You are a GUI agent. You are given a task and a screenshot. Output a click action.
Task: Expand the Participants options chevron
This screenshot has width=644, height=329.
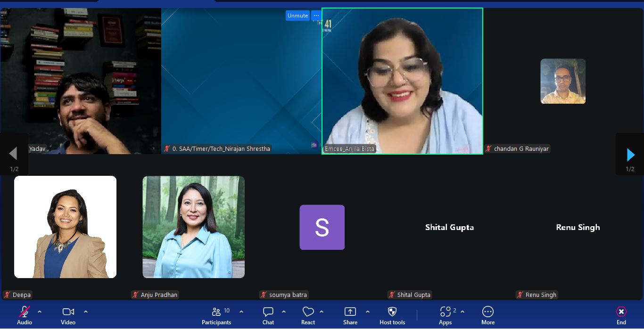pos(241,312)
